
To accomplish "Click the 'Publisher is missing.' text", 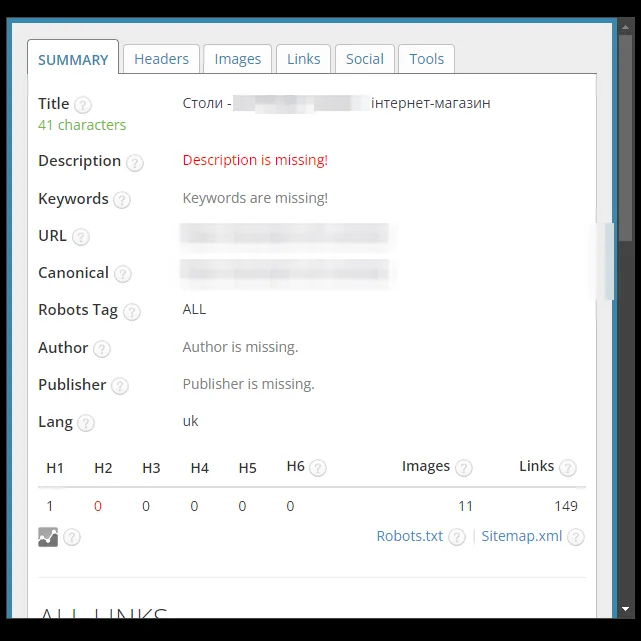I will 249,384.
